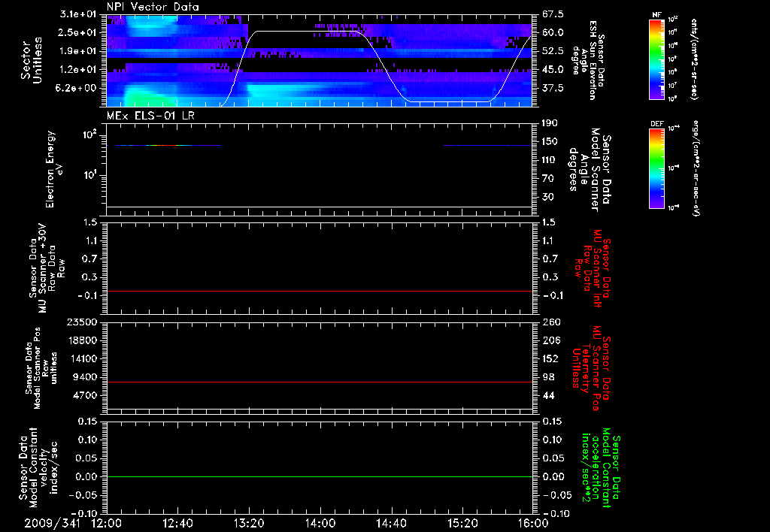Click the green constant velocity trace line
The height and width of the screenshot is (532, 770).
[x=319, y=476]
